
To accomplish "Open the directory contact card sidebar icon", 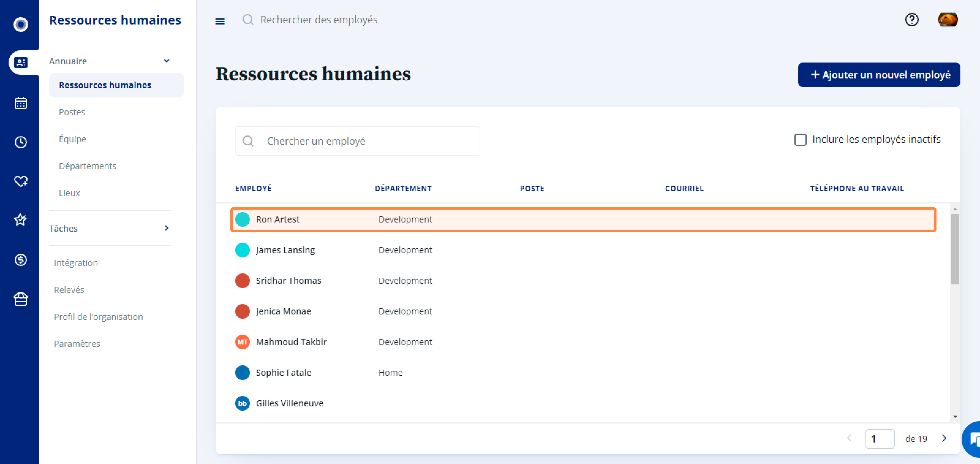I will (21, 62).
